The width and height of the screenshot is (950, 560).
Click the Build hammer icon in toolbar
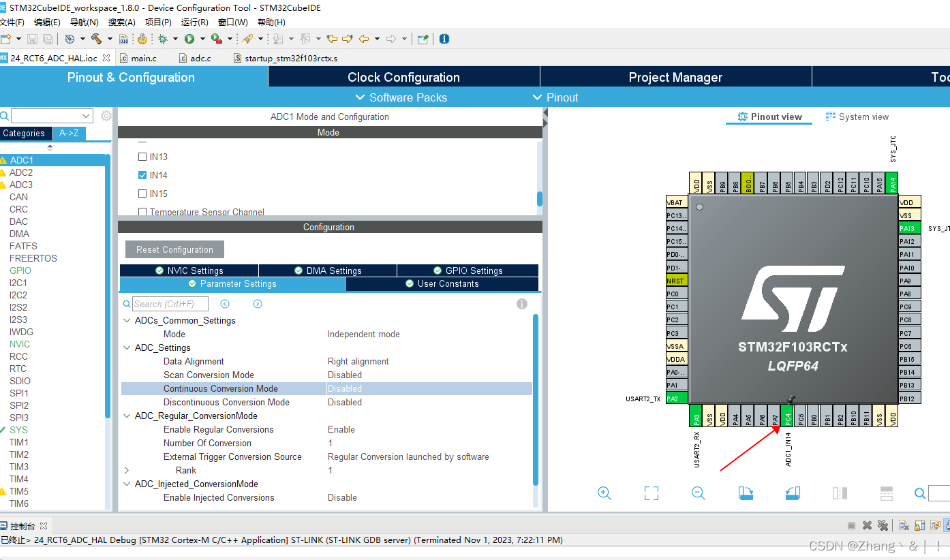click(x=96, y=39)
